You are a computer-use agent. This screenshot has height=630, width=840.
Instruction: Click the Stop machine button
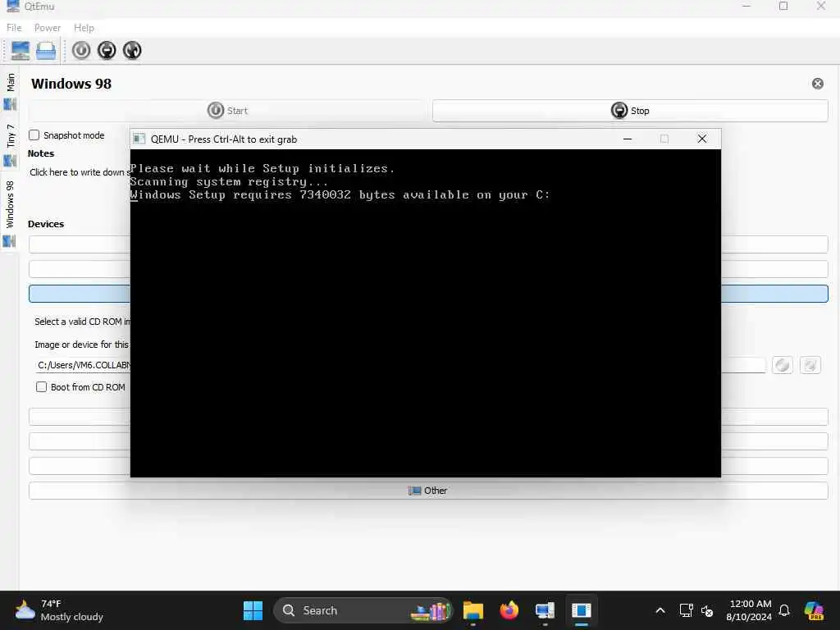(630, 111)
